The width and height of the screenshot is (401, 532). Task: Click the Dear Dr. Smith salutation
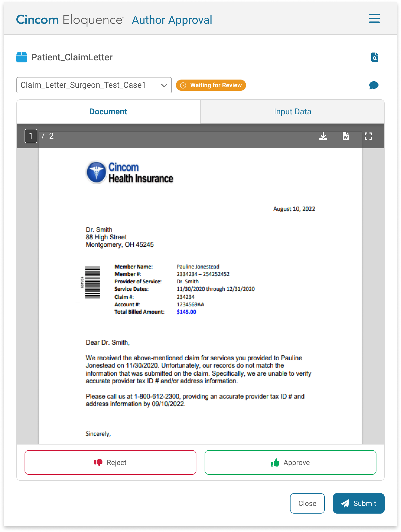tap(108, 342)
